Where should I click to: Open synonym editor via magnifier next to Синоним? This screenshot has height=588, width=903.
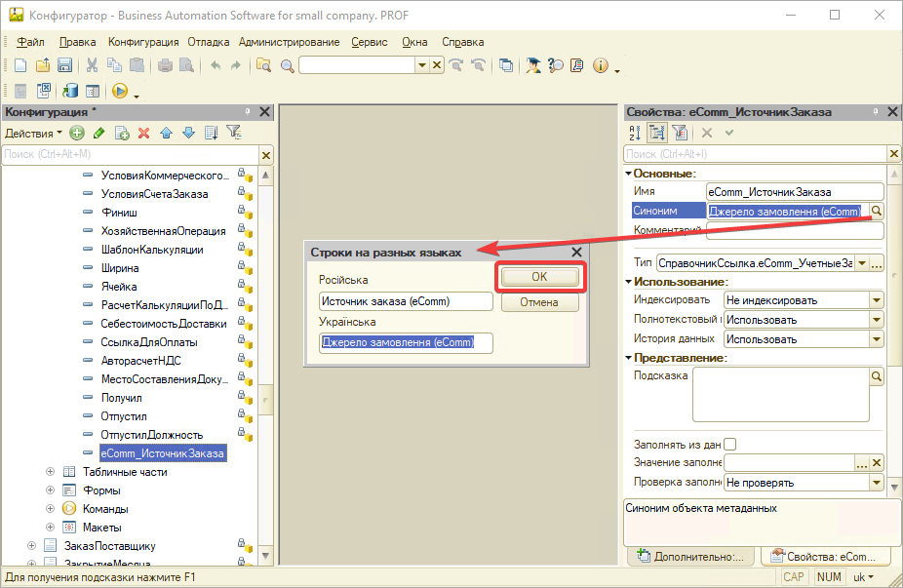point(876,211)
